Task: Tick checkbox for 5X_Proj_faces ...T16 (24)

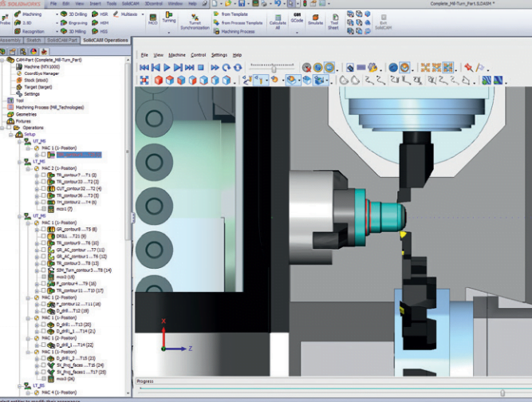Action: 43,365
